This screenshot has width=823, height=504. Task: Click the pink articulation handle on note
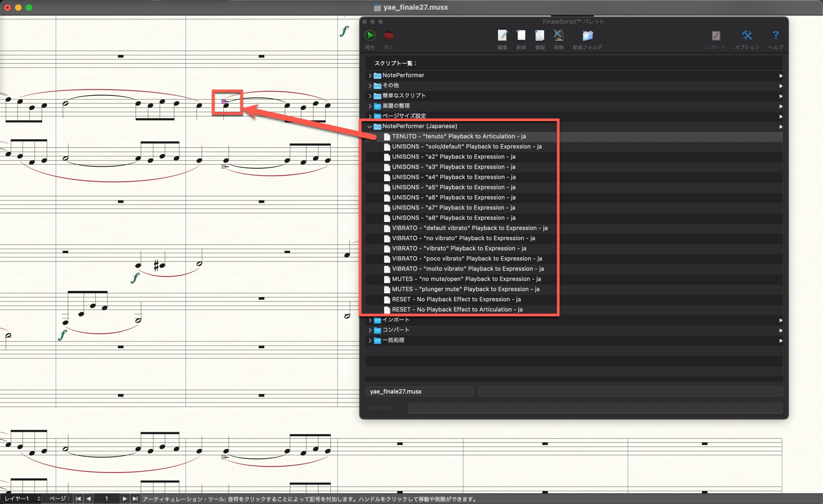[224, 101]
